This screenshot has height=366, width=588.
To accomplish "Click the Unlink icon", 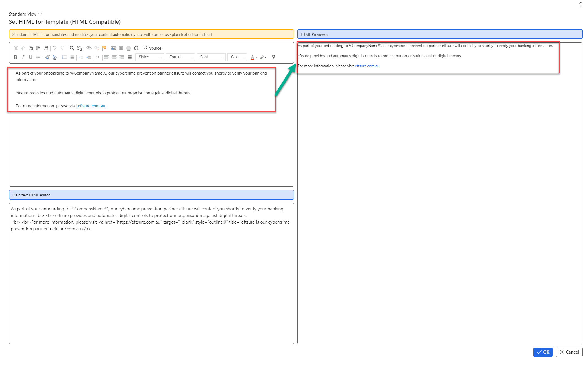I will (97, 48).
